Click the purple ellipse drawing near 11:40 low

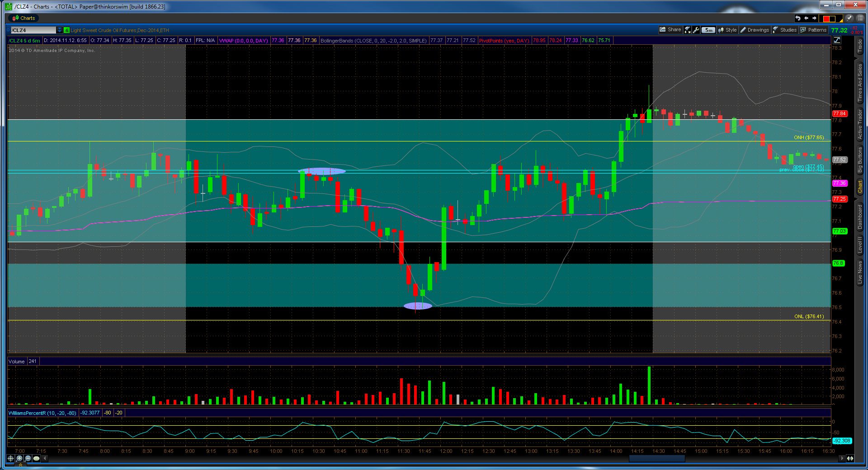tap(418, 306)
